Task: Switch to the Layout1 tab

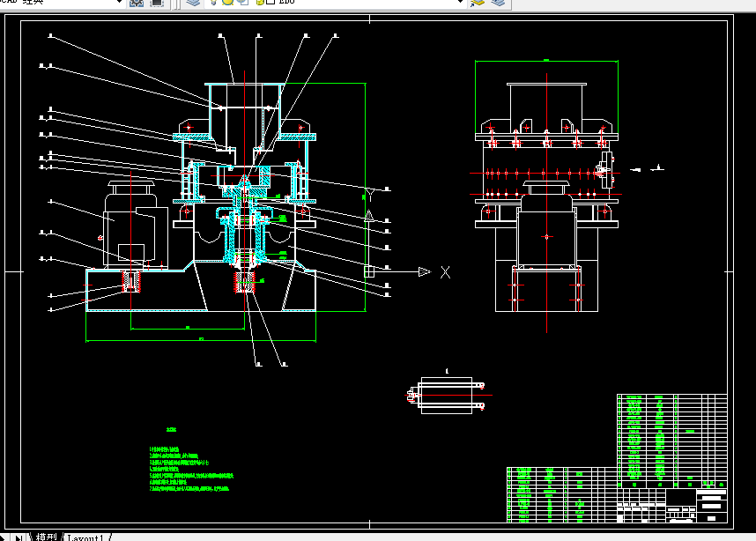Action: click(85, 537)
